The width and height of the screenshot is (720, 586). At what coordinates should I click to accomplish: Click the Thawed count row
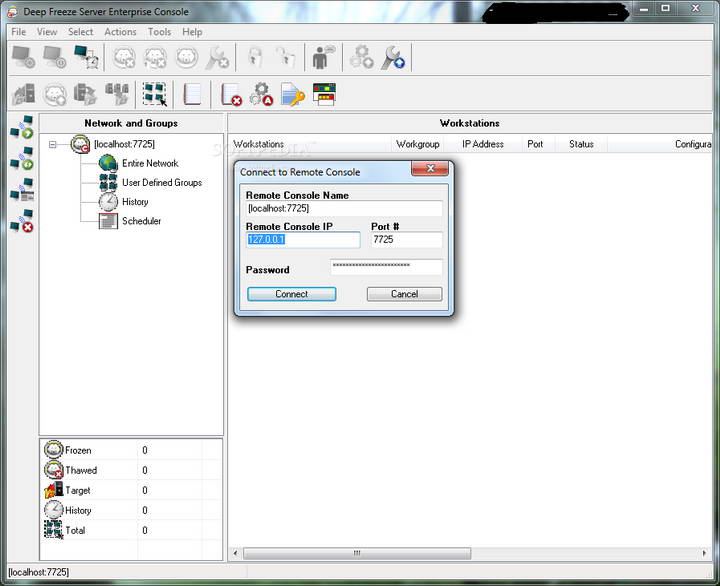(x=132, y=470)
